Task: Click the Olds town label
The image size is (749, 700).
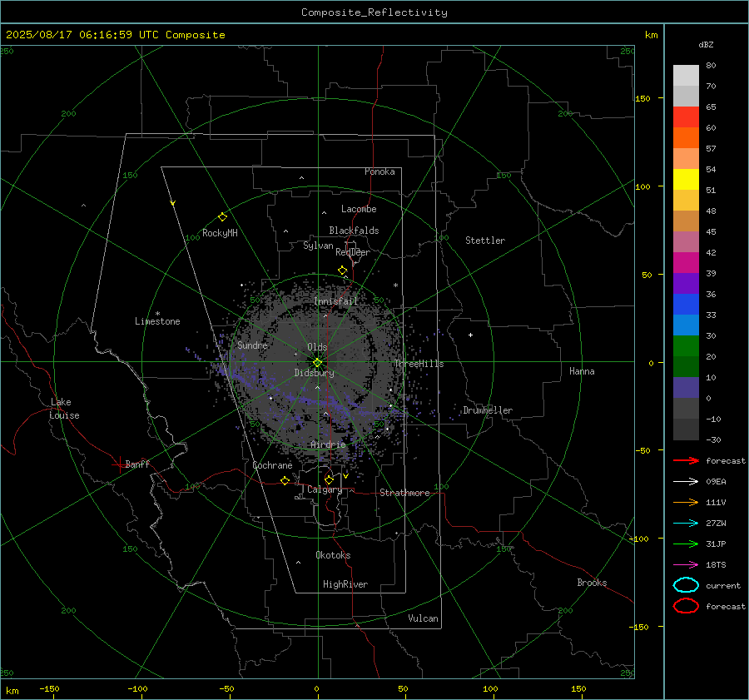Action: tap(317, 347)
